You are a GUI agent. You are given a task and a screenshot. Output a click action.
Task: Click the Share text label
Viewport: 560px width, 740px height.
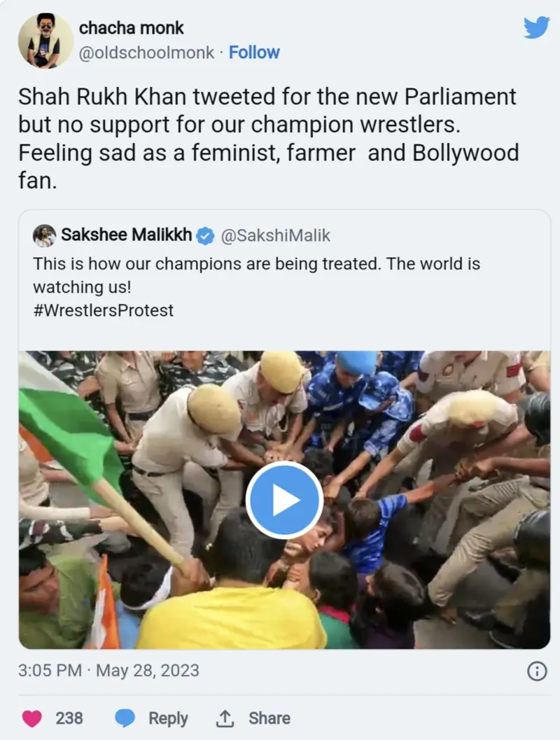click(270, 718)
